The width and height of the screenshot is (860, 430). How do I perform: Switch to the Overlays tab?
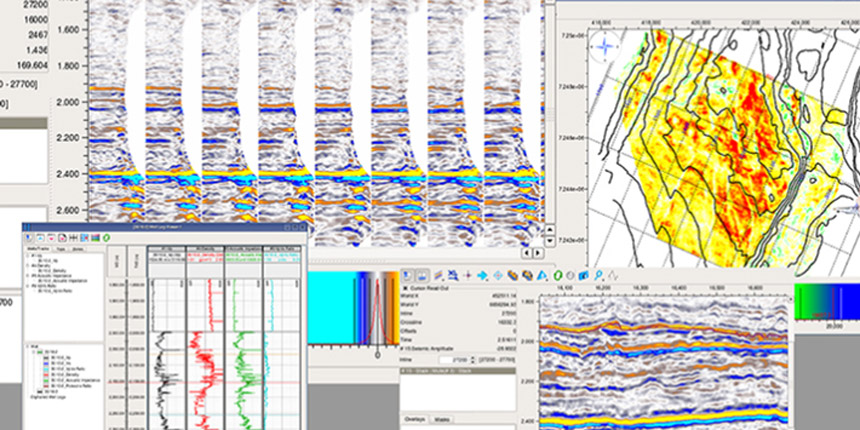tap(413, 417)
